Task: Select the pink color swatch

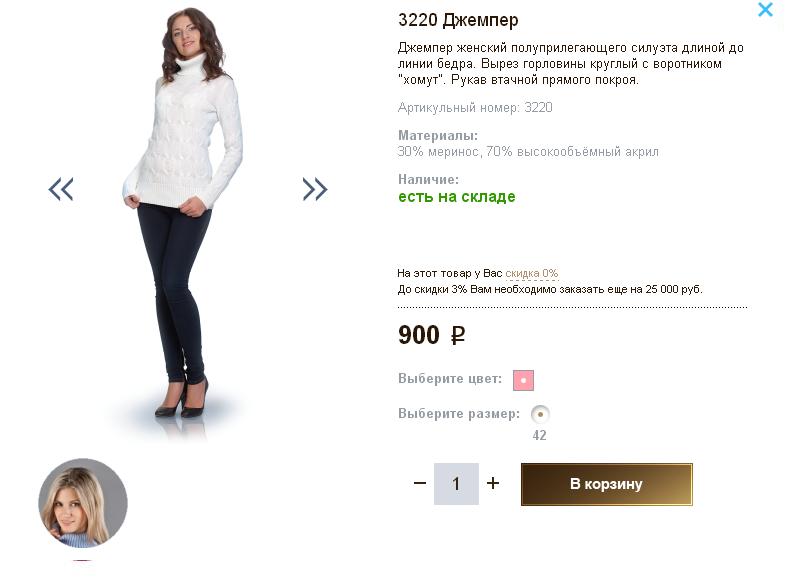Action: (x=523, y=380)
